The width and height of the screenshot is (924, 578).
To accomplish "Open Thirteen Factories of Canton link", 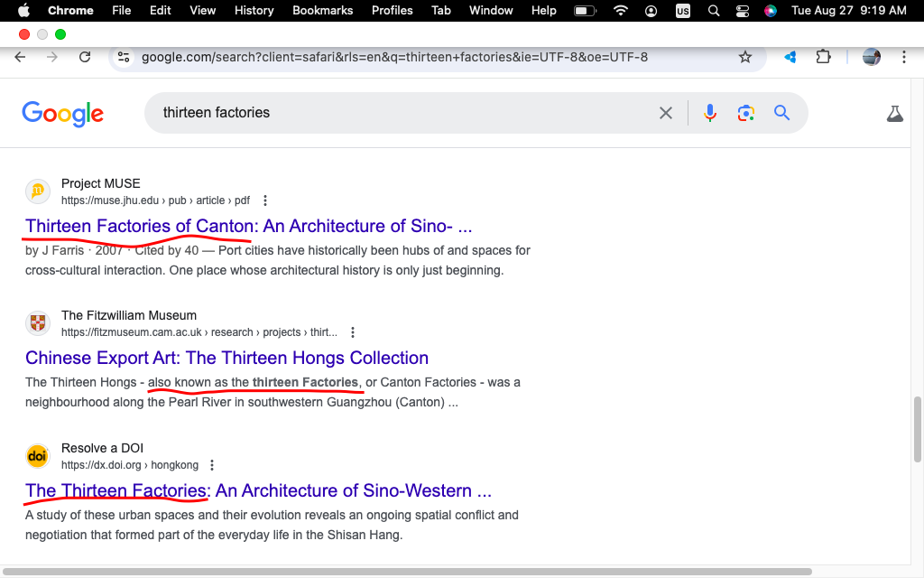I will [x=248, y=226].
